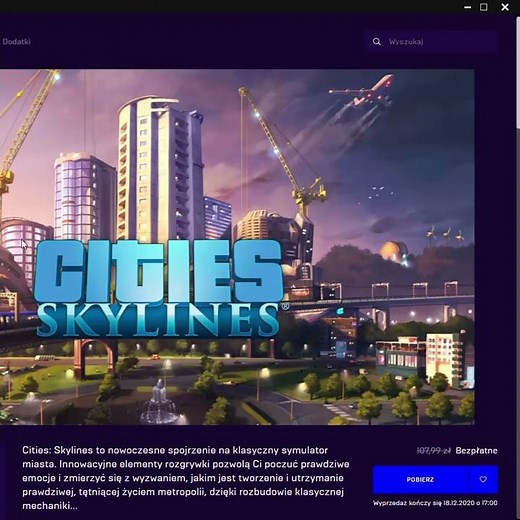This screenshot has width=520, height=520.
Task: Click the Bezpłatne price label
Action: point(476,451)
